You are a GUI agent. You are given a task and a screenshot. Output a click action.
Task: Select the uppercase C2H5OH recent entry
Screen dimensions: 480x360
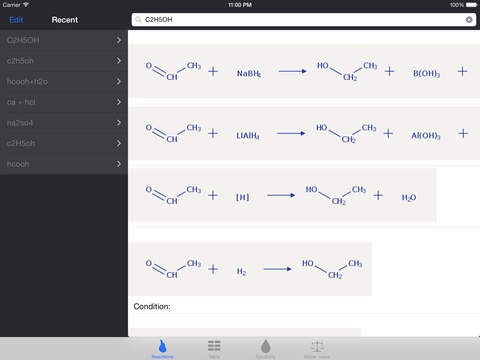[x=64, y=40]
